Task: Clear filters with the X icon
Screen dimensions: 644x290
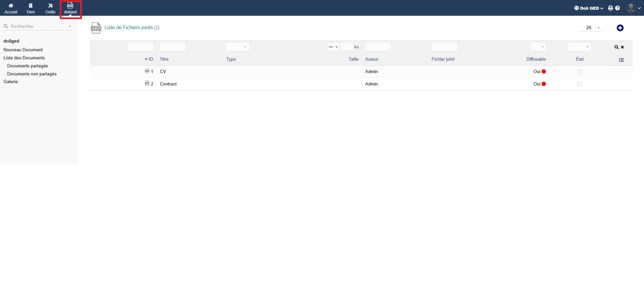Action: (x=623, y=47)
